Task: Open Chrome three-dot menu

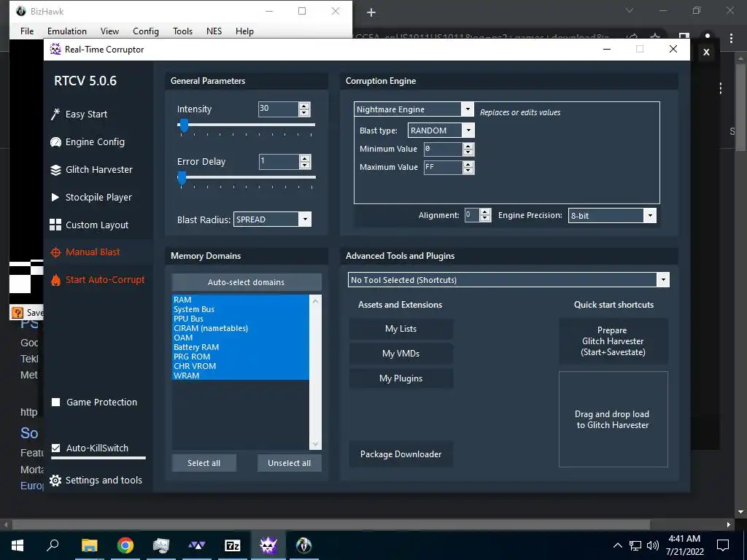Action: click(x=731, y=38)
